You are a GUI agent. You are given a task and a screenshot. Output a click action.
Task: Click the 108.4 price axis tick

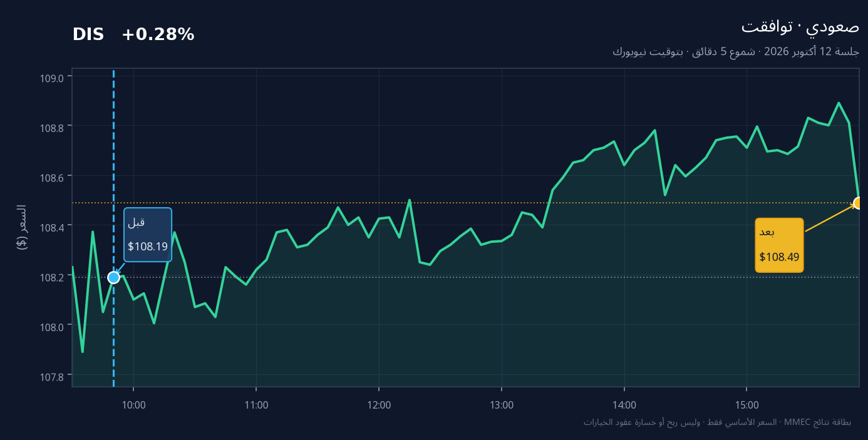click(51, 227)
